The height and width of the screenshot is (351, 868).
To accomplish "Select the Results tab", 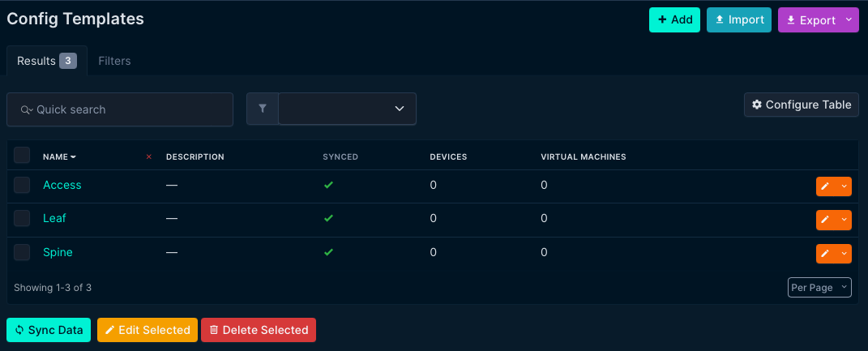I will tap(46, 61).
